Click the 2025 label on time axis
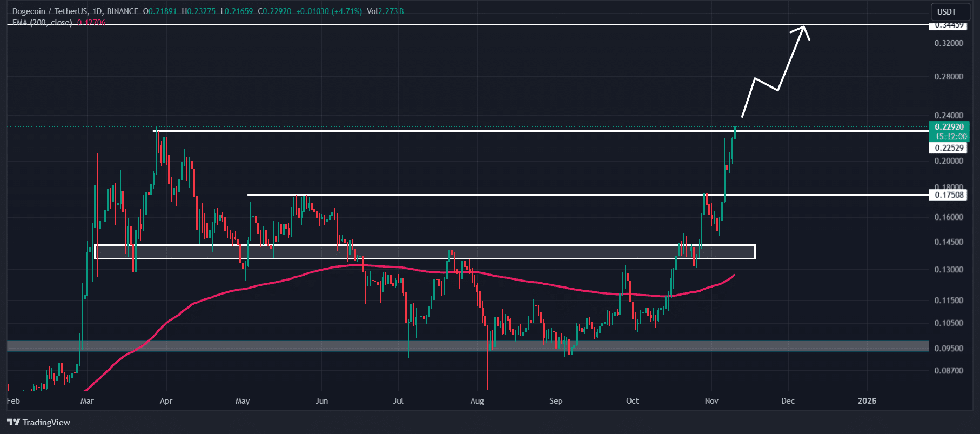This screenshot has width=980, height=434. (867, 400)
